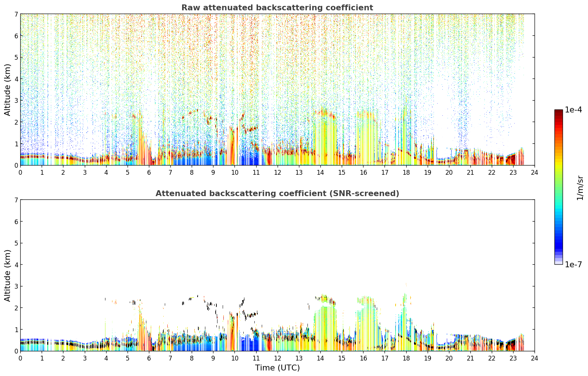Click the red top of the colorbar
Screen dimensions: 588x376
[x=559, y=114]
